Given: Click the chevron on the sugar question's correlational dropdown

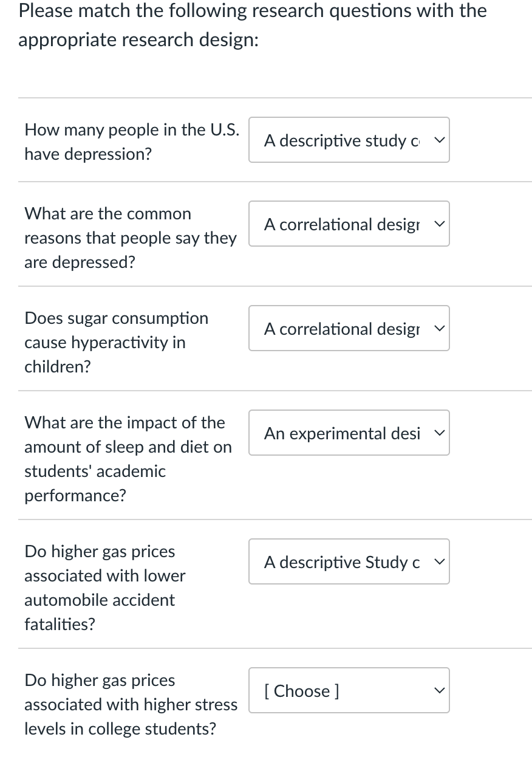Looking at the screenshot, I should tap(438, 328).
